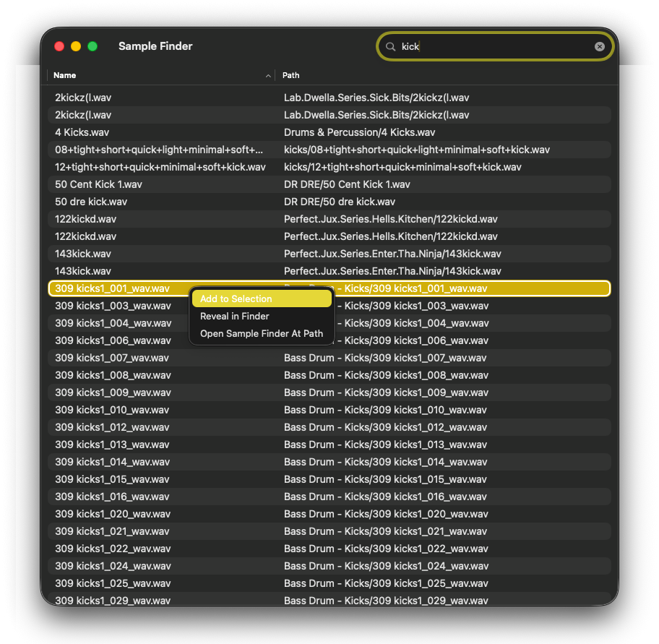Select first 2kickz(l.wav entry
Screen dimensions: 659x644
[83, 98]
